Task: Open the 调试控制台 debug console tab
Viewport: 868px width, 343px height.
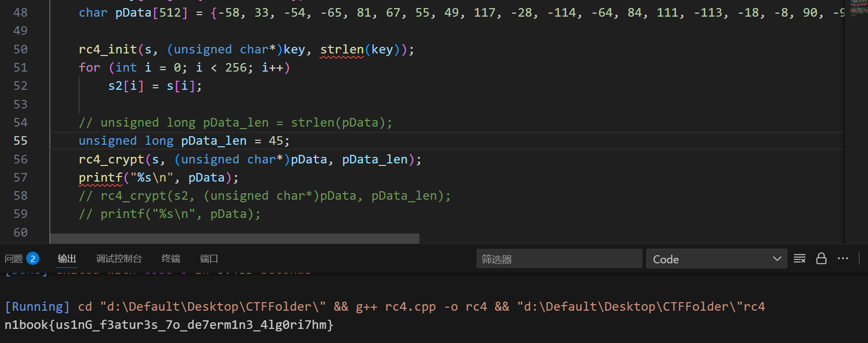Action: (x=119, y=259)
